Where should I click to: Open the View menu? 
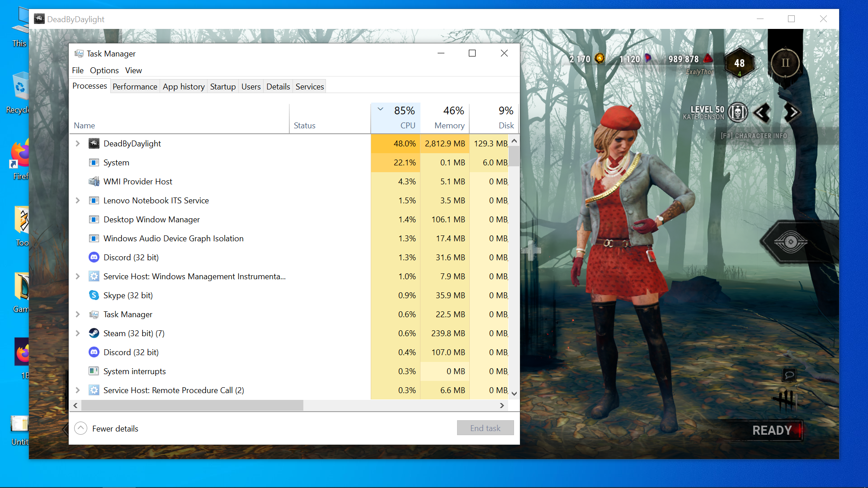point(133,70)
